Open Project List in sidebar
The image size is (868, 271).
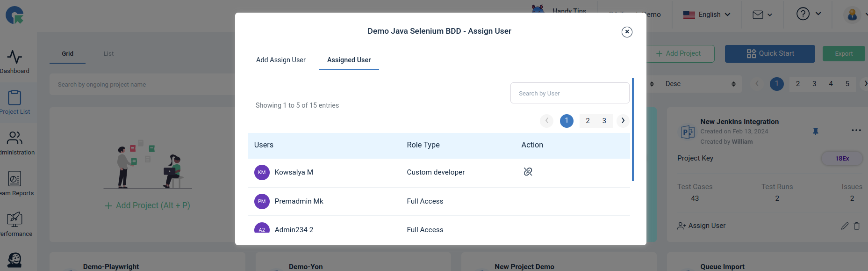pyautogui.click(x=14, y=103)
